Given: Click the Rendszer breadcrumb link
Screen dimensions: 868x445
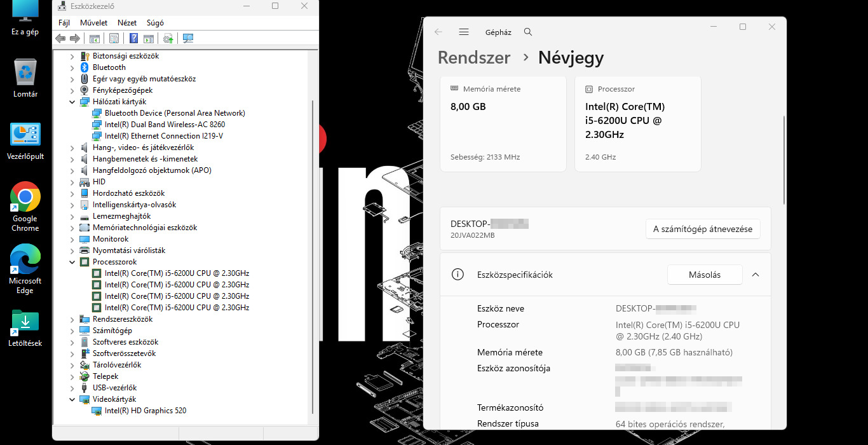Looking at the screenshot, I should pyautogui.click(x=474, y=57).
